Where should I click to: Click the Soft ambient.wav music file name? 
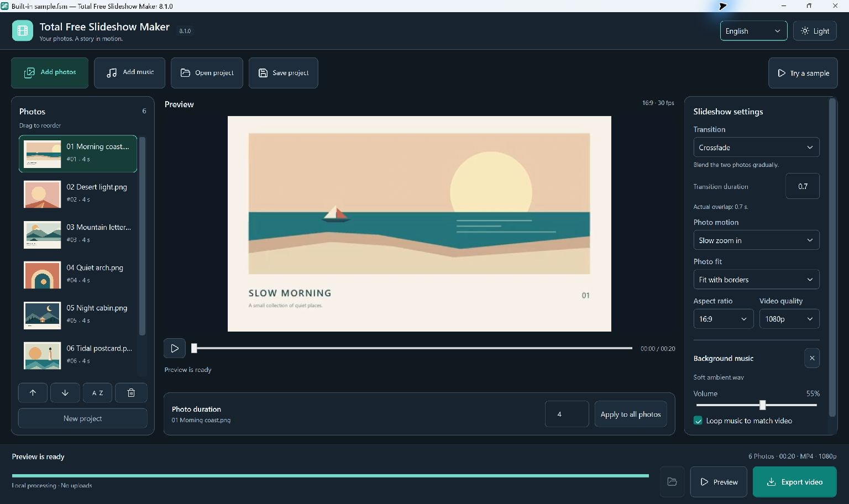(x=719, y=377)
